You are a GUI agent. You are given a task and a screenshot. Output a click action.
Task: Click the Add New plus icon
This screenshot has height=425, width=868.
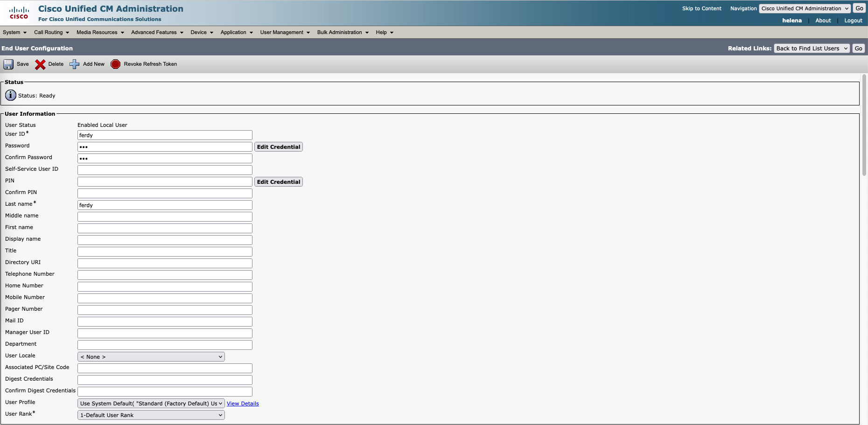coord(75,64)
